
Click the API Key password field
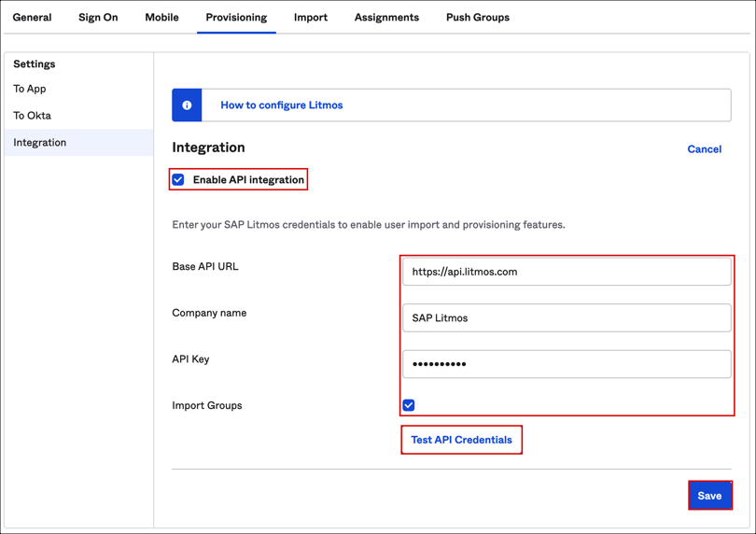coord(567,364)
